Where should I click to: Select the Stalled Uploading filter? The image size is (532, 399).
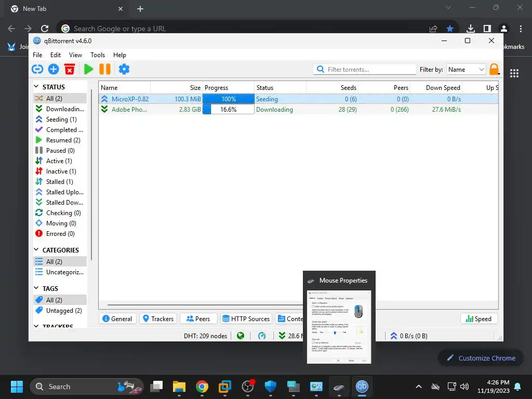click(x=60, y=192)
